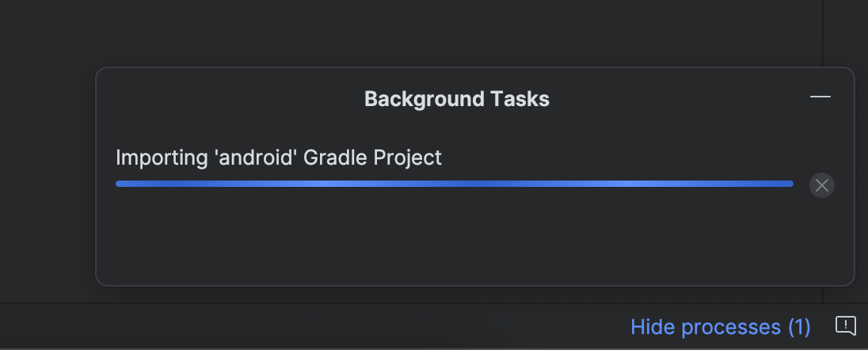Click the Background Tasks title
Viewport: 868px width, 350px height.
(457, 99)
